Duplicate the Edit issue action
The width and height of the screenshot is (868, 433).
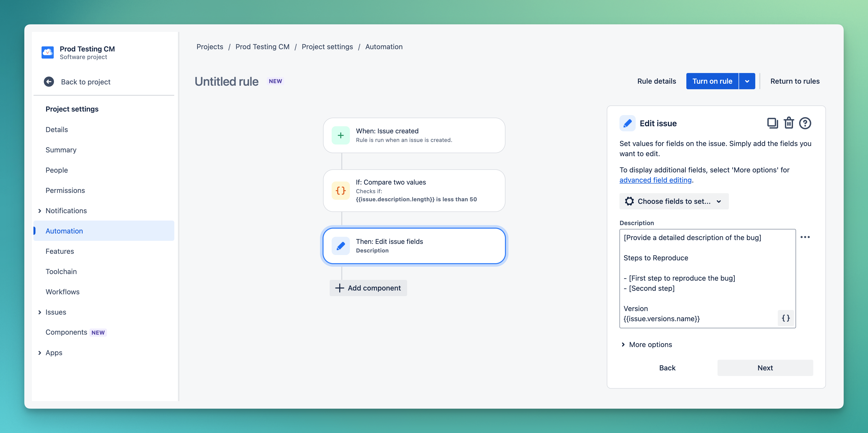coord(773,123)
